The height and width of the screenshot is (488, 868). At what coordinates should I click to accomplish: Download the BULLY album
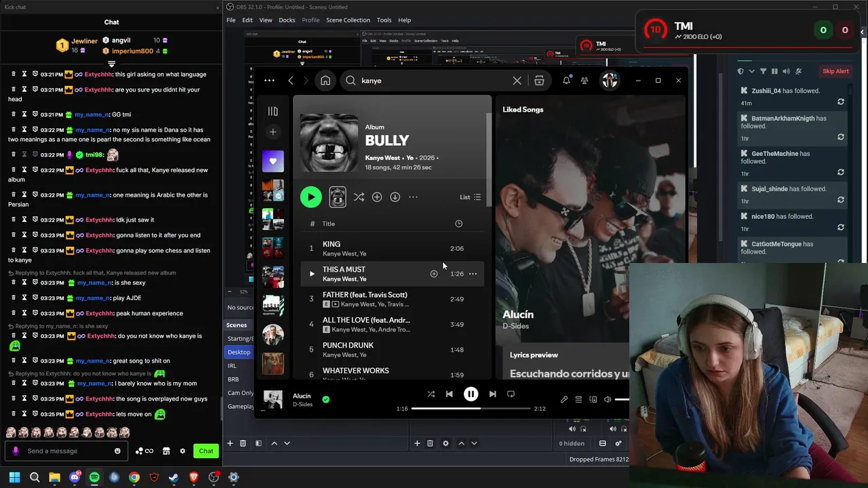[395, 197]
